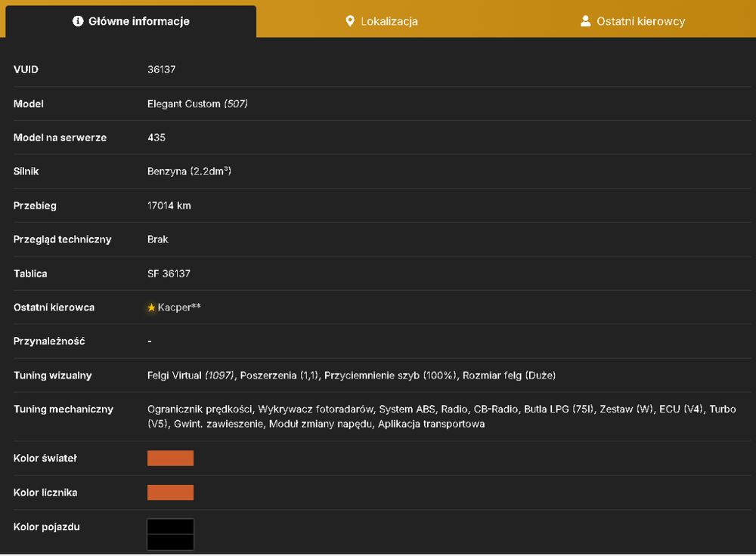The image size is (756, 556).
Task: Click the license plate SF 36137
Action: (x=169, y=273)
